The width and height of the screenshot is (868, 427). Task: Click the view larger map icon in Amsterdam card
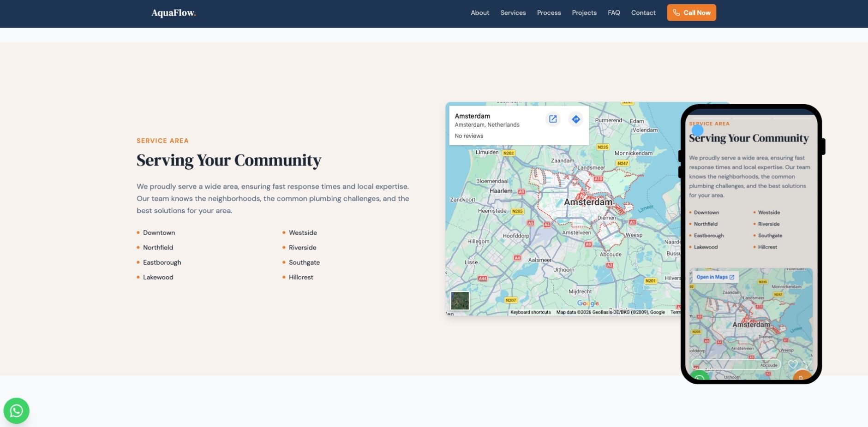tap(553, 119)
